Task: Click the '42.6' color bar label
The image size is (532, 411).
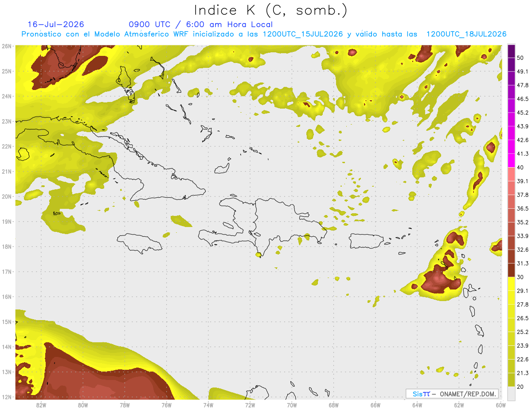Action: [523, 140]
